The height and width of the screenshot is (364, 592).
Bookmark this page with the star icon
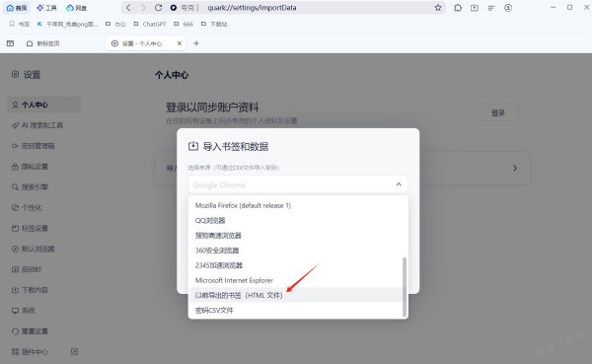(438, 8)
